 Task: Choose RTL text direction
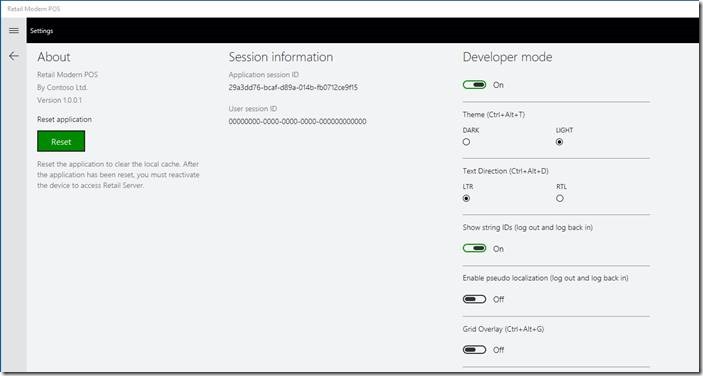pyautogui.click(x=560, y=199)
